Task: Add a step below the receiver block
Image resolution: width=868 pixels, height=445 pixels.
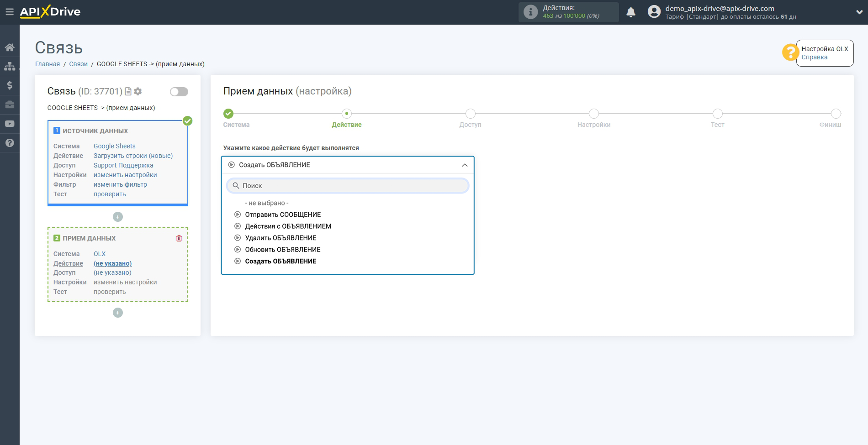Action: pos(118,313)
